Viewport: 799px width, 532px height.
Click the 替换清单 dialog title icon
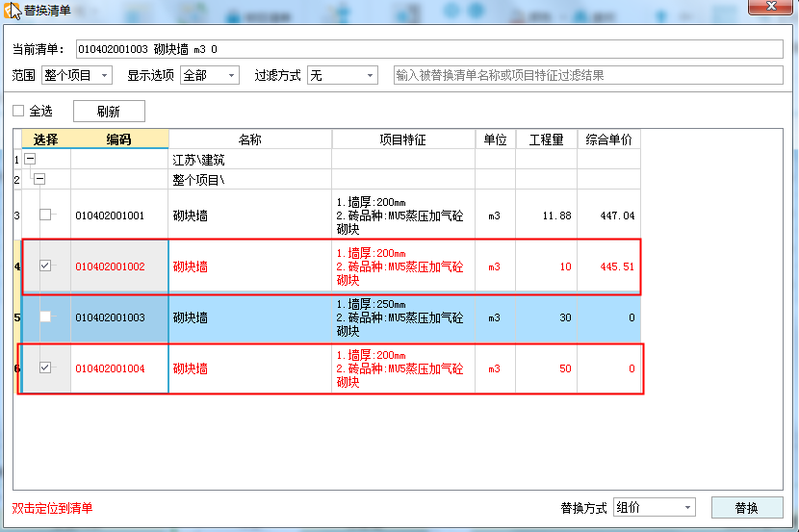(x=13, y=11)
